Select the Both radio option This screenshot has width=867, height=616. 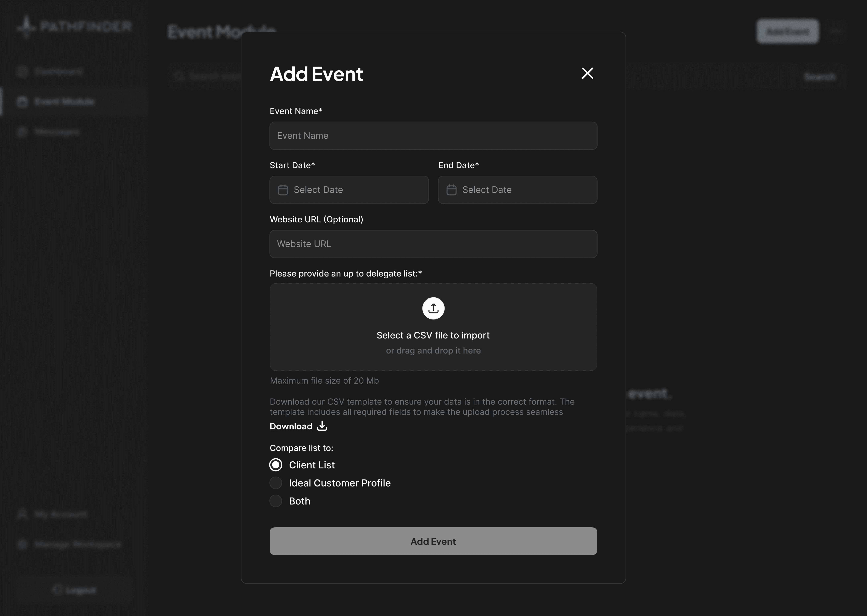click(276, 501)
